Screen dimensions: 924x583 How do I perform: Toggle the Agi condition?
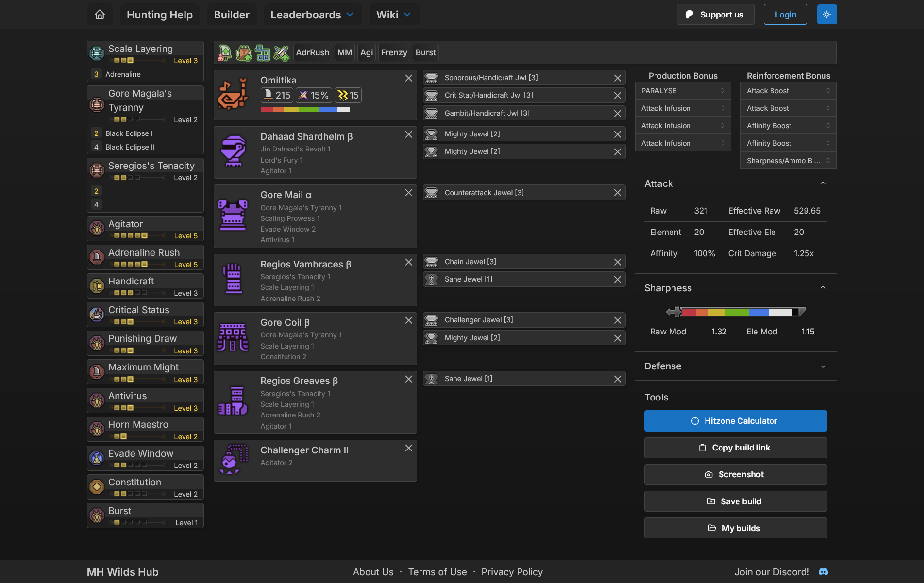click(367, 52)
